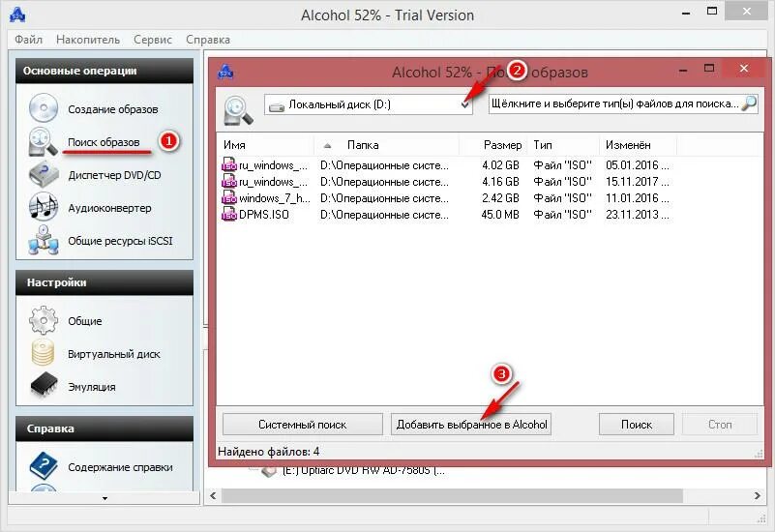Open Общие settings

coord(85,321)
